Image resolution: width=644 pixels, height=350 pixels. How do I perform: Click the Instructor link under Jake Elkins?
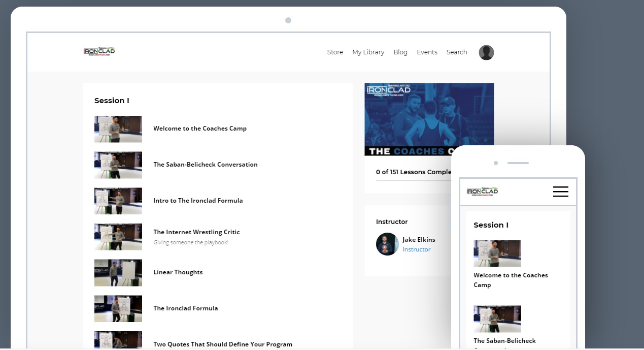coord(417,249)
